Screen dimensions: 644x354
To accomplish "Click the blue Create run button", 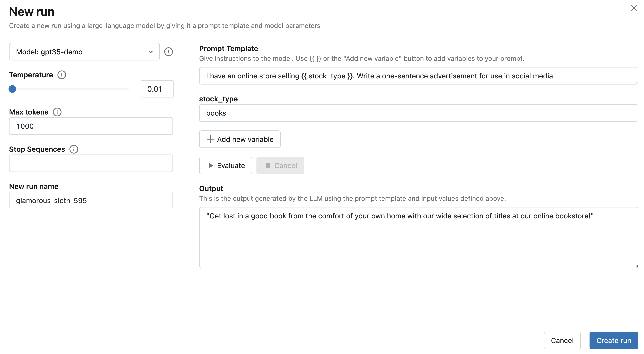I will (x=614, y=340).
